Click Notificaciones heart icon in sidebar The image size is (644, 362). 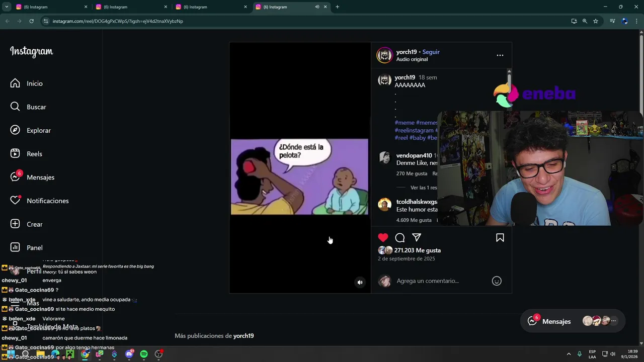(15, 201)
